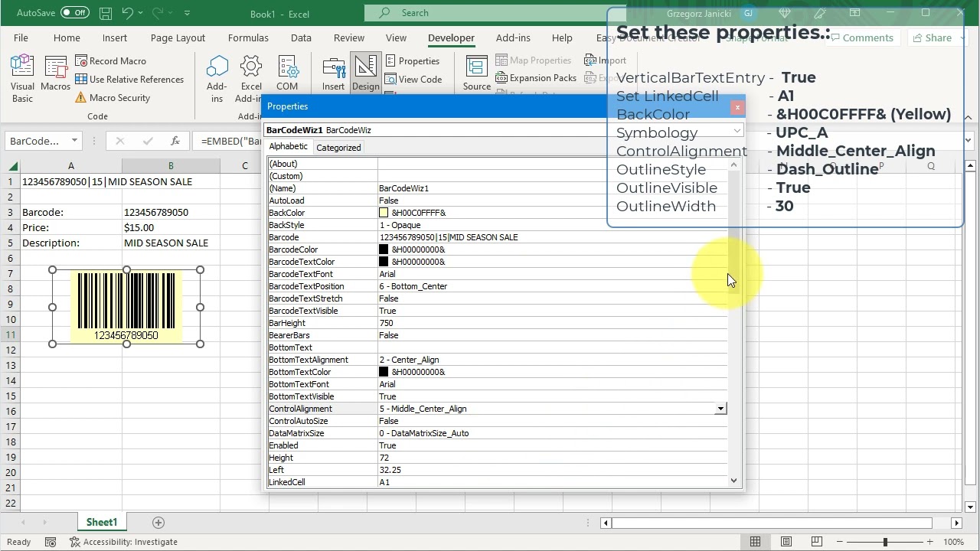
Task: Expand the Name Box dropdown
Action: (x=74, y=141)
